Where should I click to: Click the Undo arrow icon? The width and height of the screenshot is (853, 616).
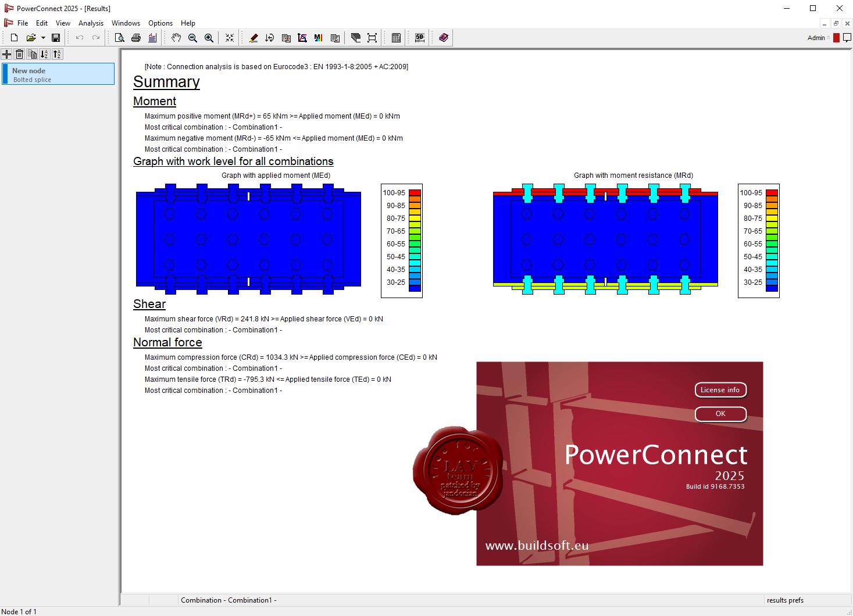pyautogui.click(x=80, y=38)
